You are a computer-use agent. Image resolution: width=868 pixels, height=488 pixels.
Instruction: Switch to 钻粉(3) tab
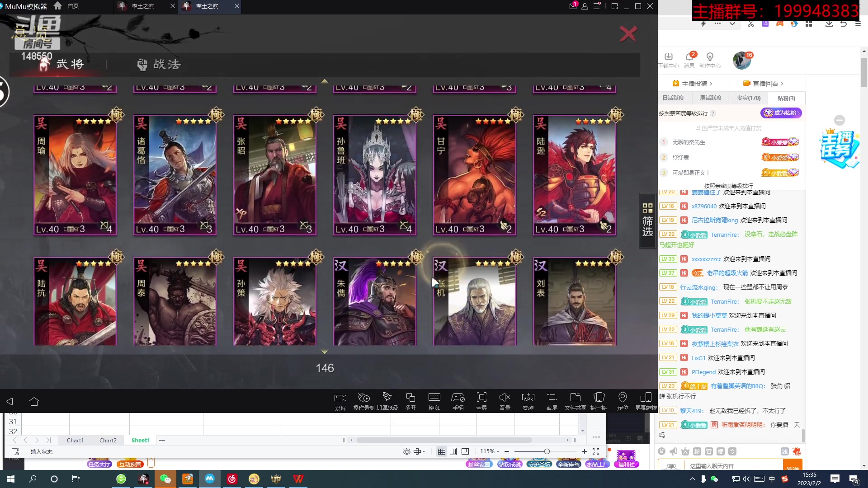786,98
